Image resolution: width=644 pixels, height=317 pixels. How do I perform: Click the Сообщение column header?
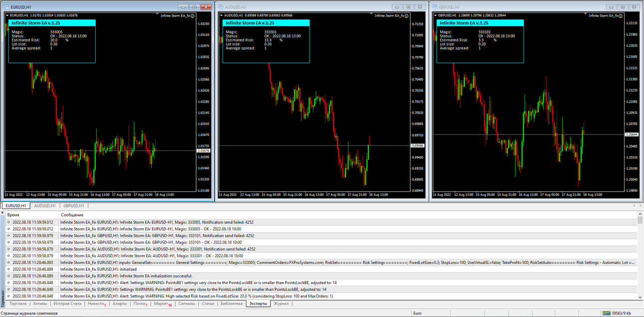347,214
